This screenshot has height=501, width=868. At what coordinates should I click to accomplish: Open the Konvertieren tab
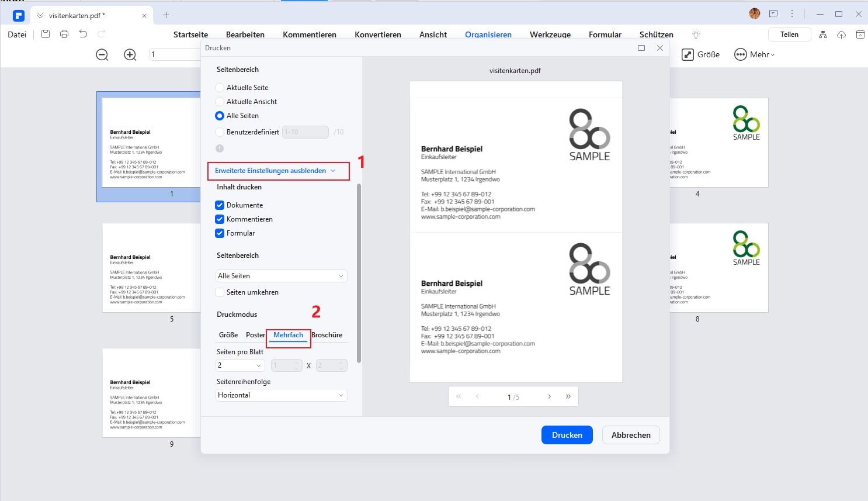point(378,34)
